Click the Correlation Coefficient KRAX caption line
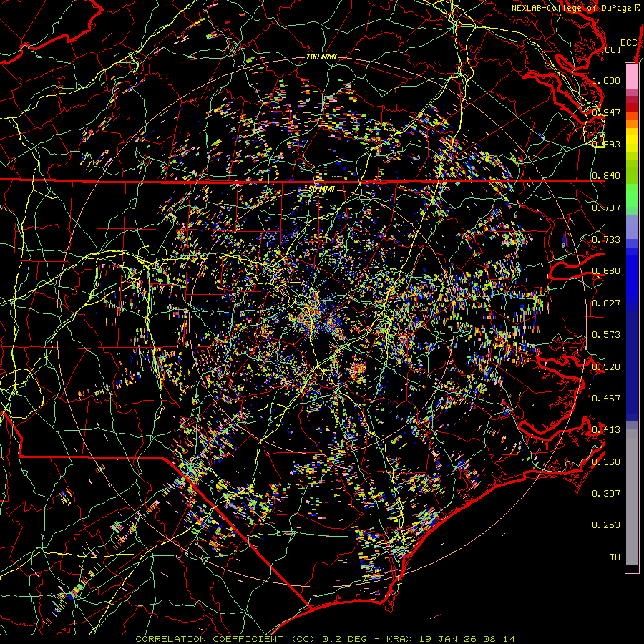Screen dimensions: 644x644 coord(325,639)
